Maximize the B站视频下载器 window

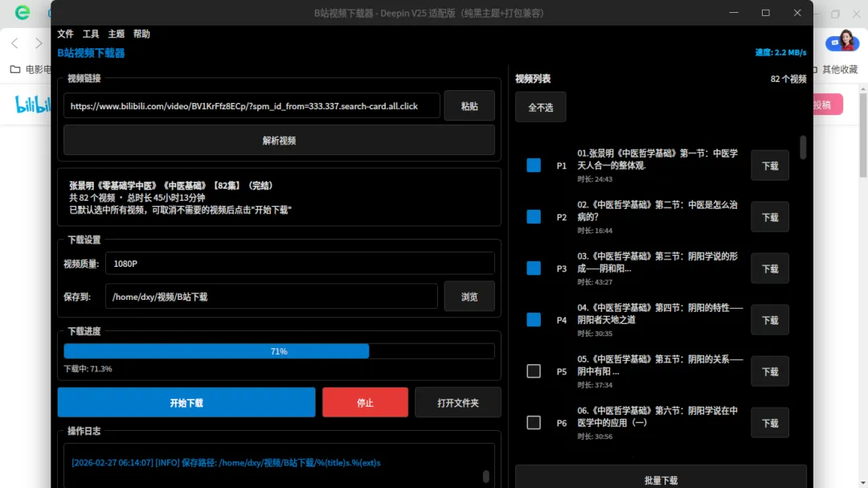click(766, 12)
